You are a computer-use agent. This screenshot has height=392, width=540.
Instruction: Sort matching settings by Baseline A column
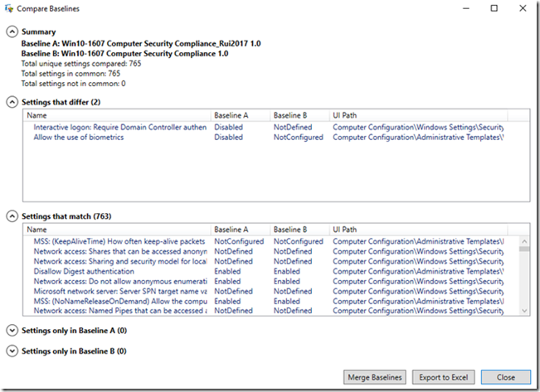click(240, 230)
